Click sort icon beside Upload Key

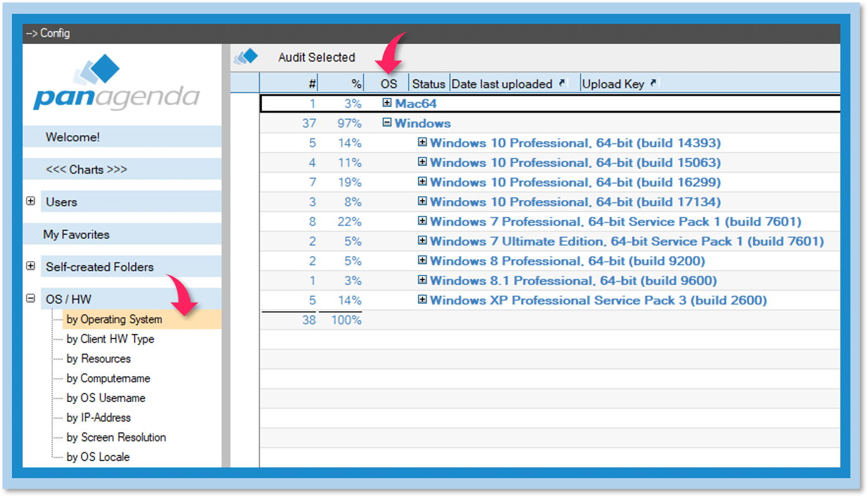pos(654,83)
